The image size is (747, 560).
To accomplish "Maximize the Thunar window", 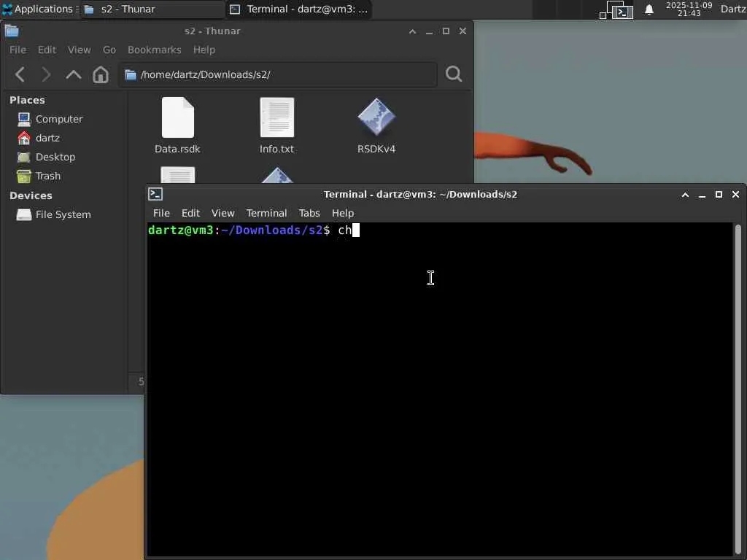I will (x=446, y=31).
